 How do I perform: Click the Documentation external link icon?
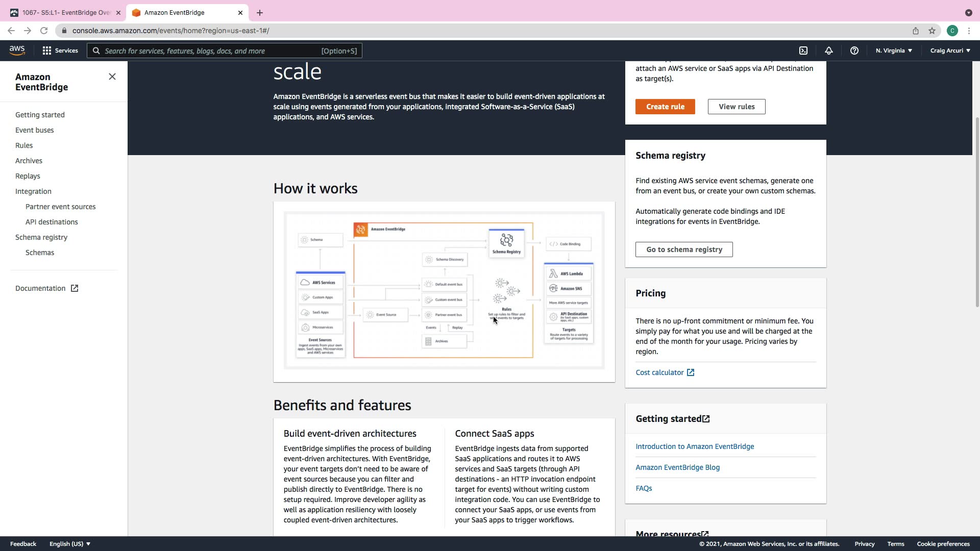[x=75, y=288]
